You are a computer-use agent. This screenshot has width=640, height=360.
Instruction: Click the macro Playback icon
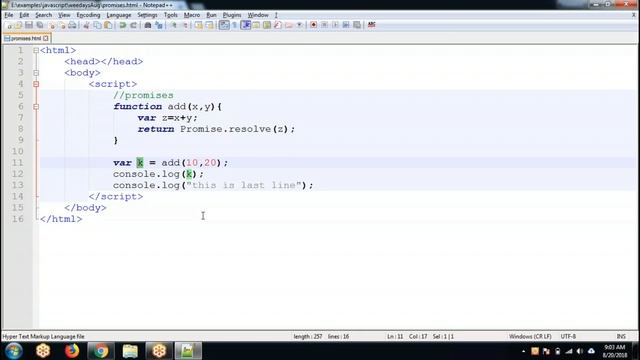tap(335, 25)
